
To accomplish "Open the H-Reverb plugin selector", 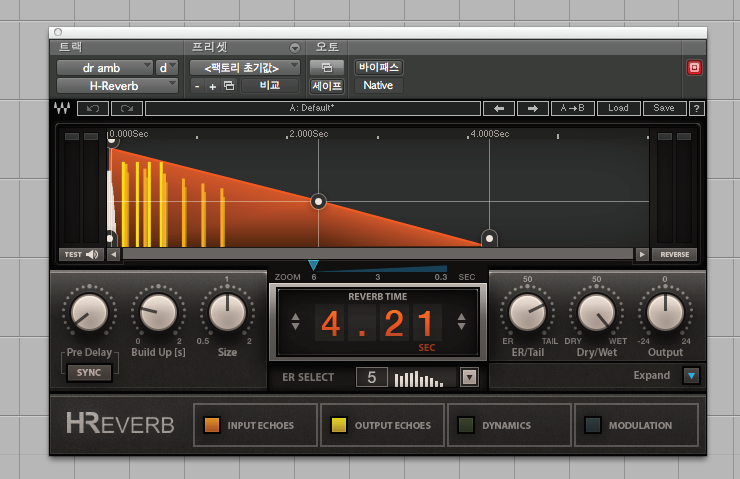I will click(117, 86).
